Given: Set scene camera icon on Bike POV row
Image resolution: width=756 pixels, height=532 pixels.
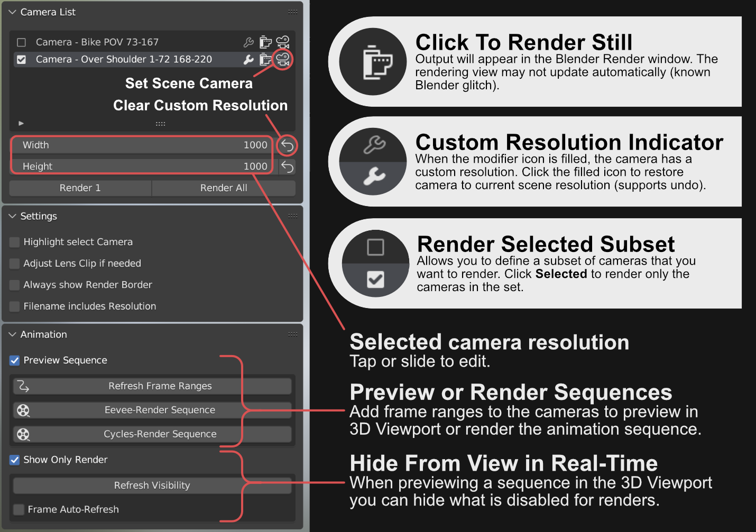Looking at the screenshot, I should click(283, 42).
